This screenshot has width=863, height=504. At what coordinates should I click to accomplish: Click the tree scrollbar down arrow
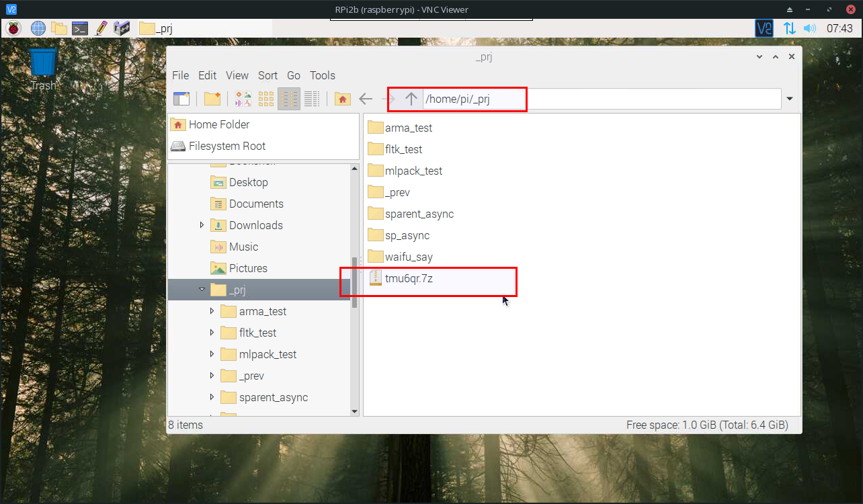(x=355, y=411)
